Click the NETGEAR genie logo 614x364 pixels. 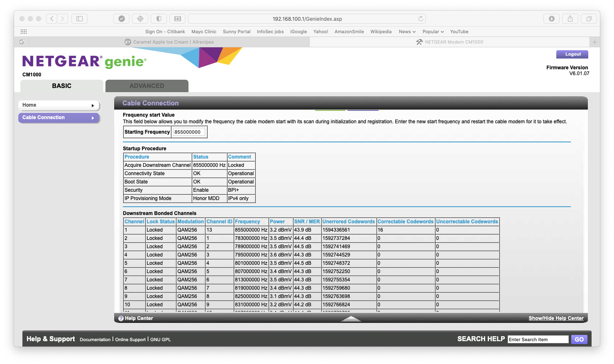pos(83,61)
